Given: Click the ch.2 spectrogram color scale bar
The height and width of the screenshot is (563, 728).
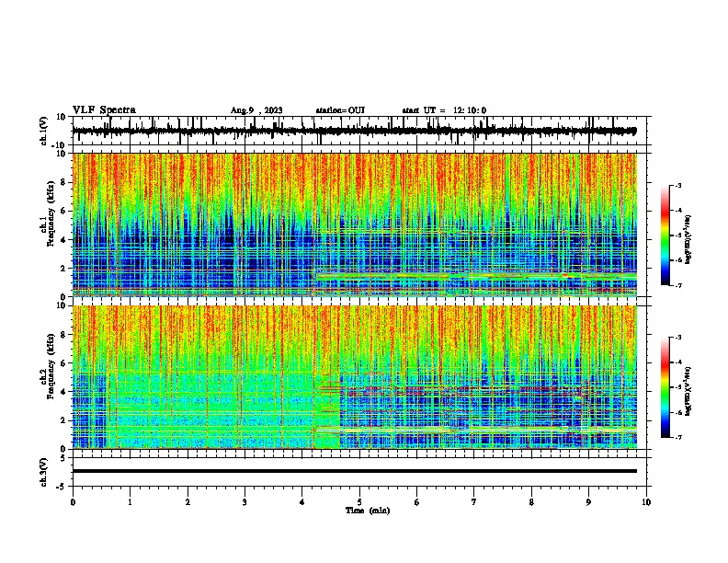Looking at the screenshot, I should [665, 387].
